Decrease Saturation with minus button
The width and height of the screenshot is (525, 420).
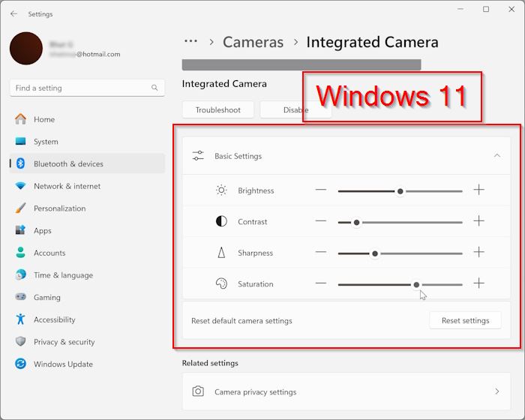[321, 283]
